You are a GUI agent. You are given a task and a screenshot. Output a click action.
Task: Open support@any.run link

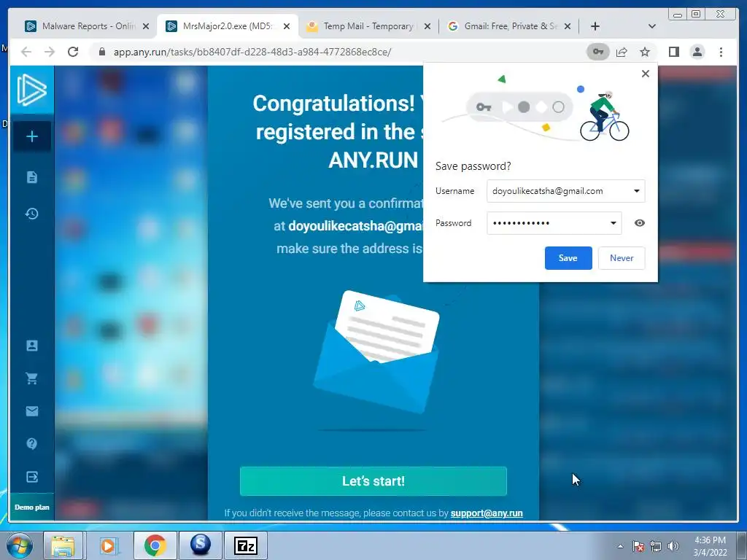point(487,513)
